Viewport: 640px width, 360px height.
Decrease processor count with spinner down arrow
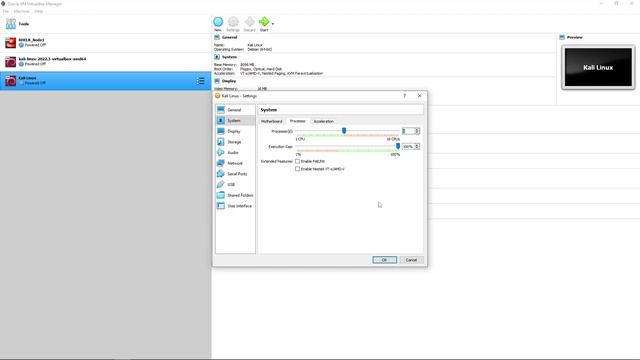(x=417, y=132)
